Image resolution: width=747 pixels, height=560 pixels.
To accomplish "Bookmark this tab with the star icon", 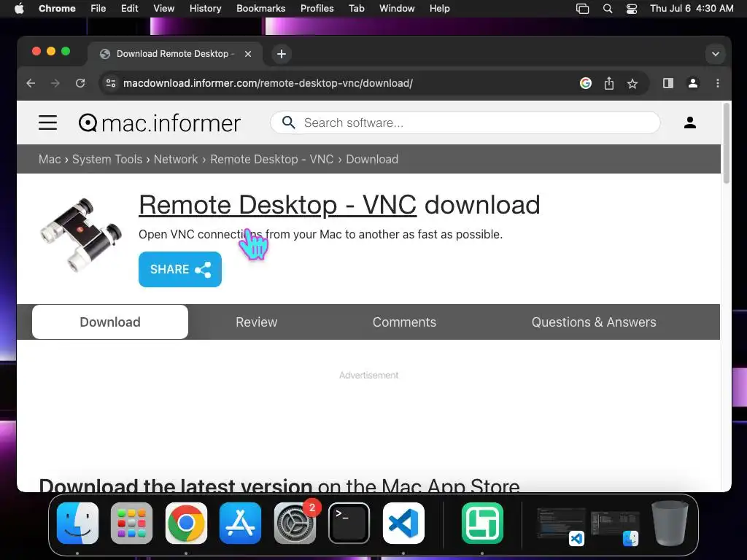I will pos(632,84).
